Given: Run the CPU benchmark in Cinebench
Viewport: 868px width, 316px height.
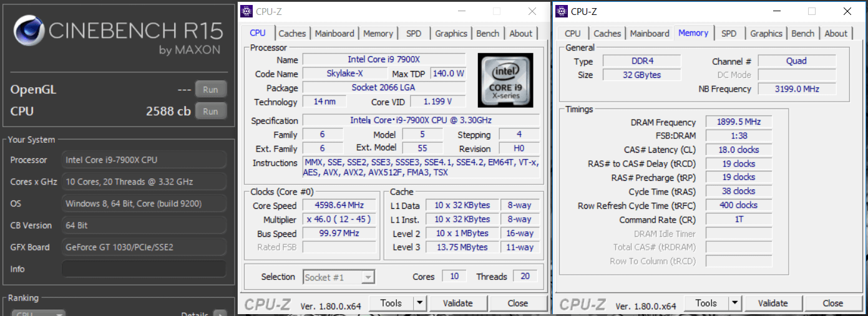Looking at the screenshot, I should 210,111.
